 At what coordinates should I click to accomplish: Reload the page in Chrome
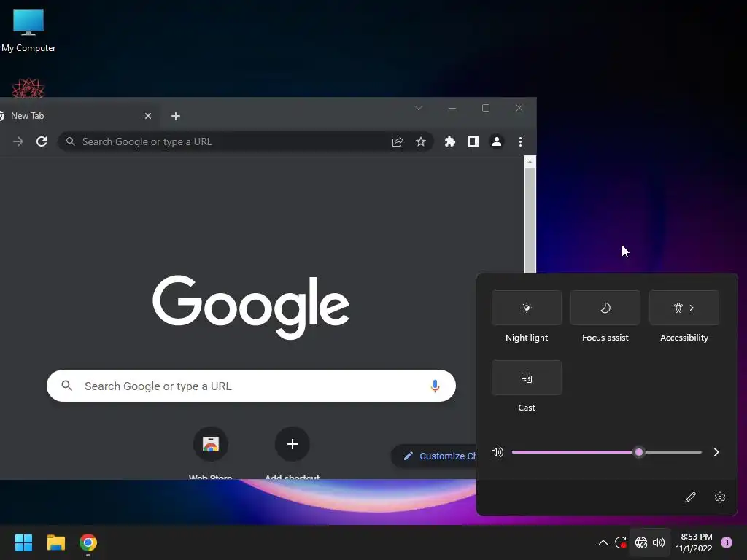coord(42,141)
